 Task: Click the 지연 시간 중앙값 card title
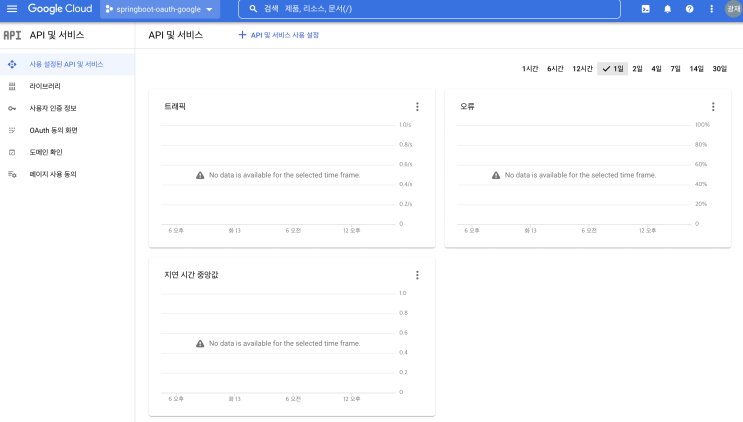(191, 275)
